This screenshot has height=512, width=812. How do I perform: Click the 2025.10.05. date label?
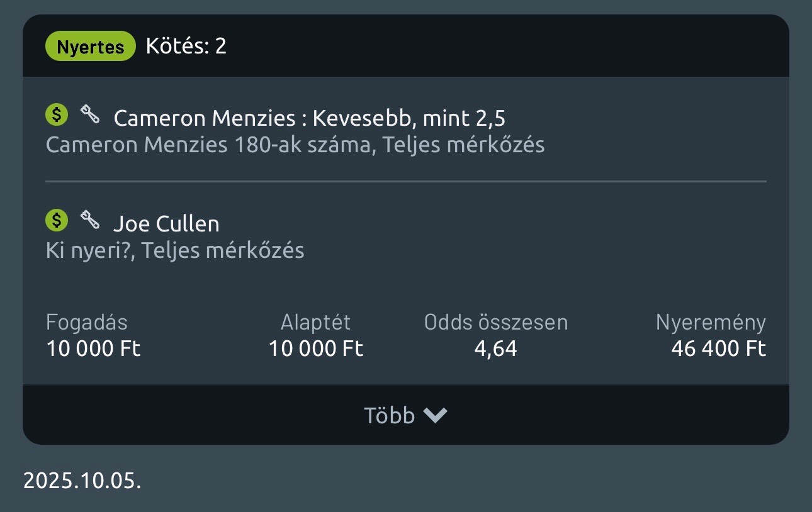tap(82, 481)
